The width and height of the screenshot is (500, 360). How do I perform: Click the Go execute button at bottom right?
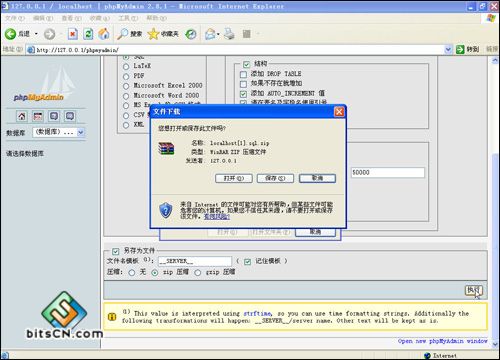point(473,290)
